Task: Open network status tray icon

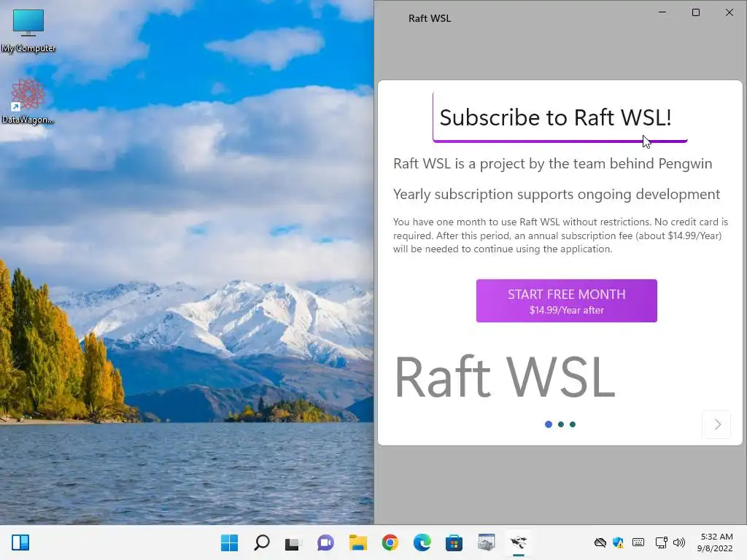Action: coord(661,542)
